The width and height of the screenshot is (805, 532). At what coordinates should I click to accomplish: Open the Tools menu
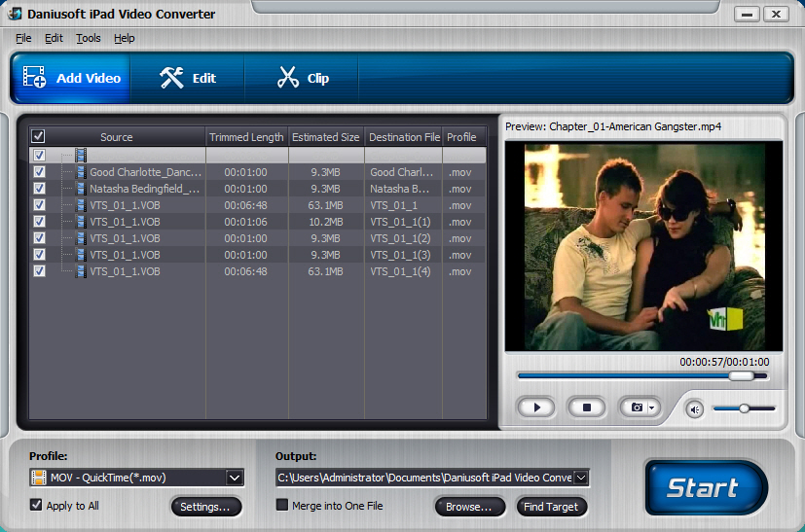click(88, 38)
